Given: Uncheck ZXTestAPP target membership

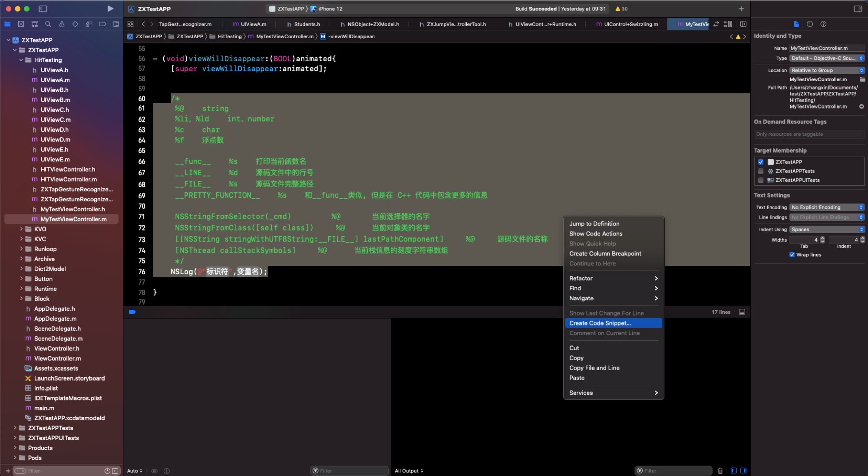Looking at the screenshot, I should pos(761,162).
